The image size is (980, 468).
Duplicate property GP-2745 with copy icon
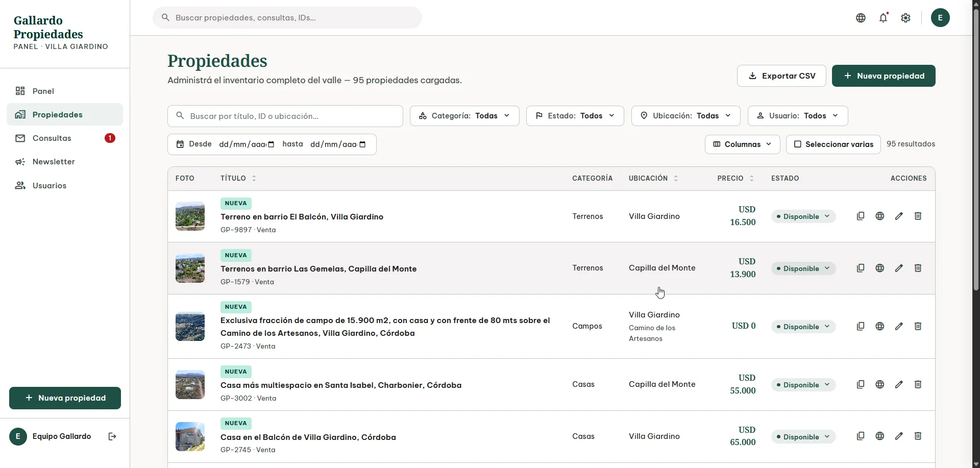861,436
